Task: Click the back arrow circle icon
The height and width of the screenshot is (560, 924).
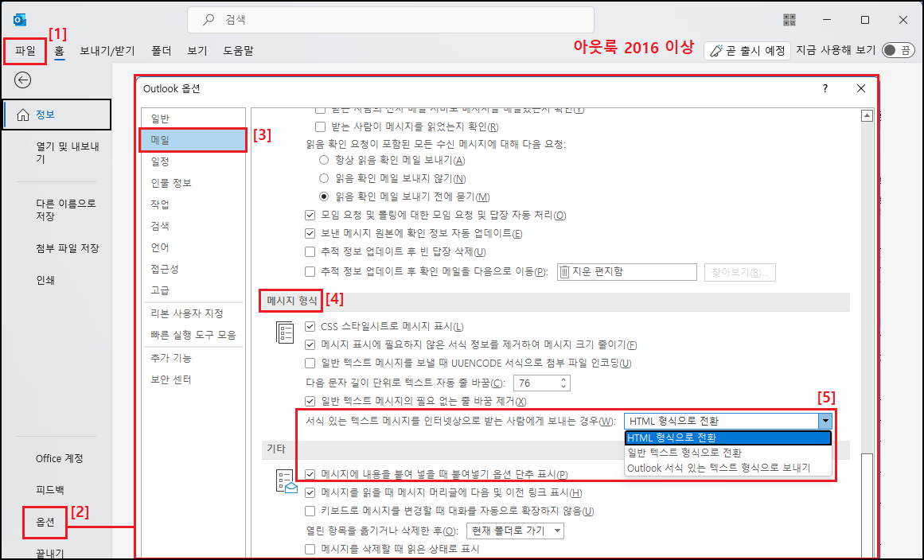Action: 22,80
